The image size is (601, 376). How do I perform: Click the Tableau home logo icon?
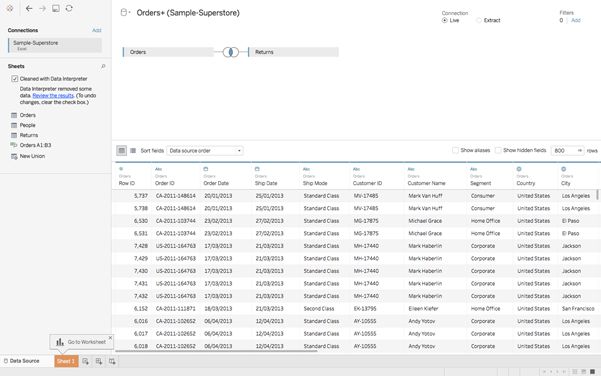coord(10,8)
